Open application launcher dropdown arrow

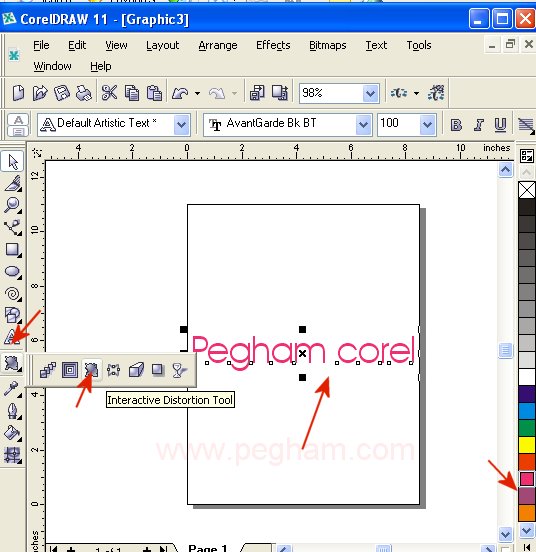pyautogui.click(x=416, y=93)
